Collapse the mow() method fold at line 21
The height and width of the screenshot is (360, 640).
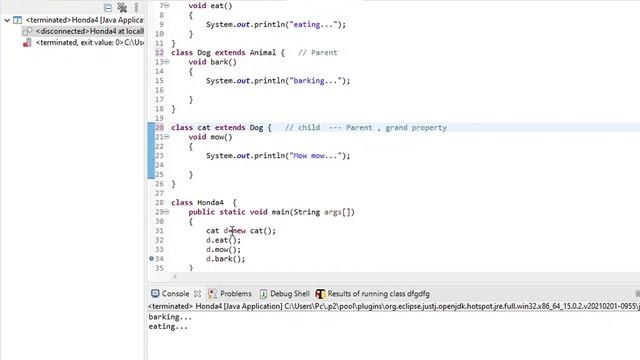pyautogui.click(x=167, y=137)
